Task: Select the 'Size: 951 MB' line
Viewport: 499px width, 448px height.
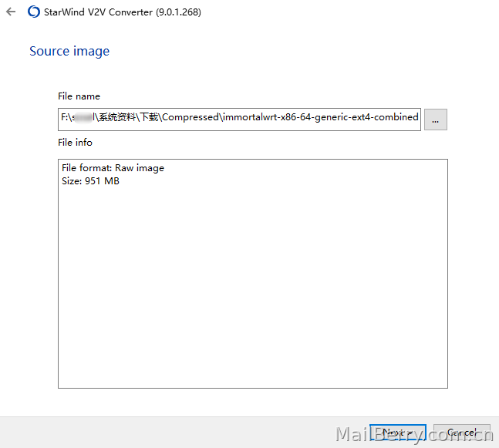Action: (91, 181)
